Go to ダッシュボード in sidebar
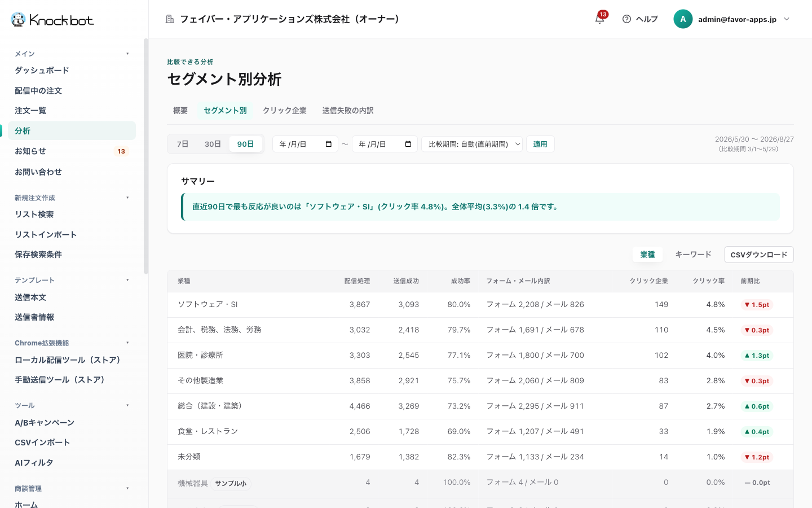This screenshot has width=812, height=508. pyautogui.click(x=72, y=70)
